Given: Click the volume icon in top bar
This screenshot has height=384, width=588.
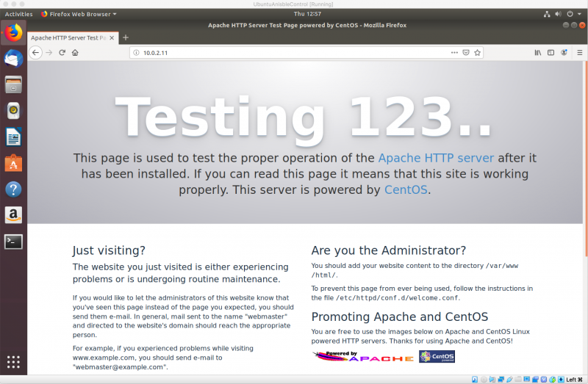Looking at the screenshot, I should 559,14.
